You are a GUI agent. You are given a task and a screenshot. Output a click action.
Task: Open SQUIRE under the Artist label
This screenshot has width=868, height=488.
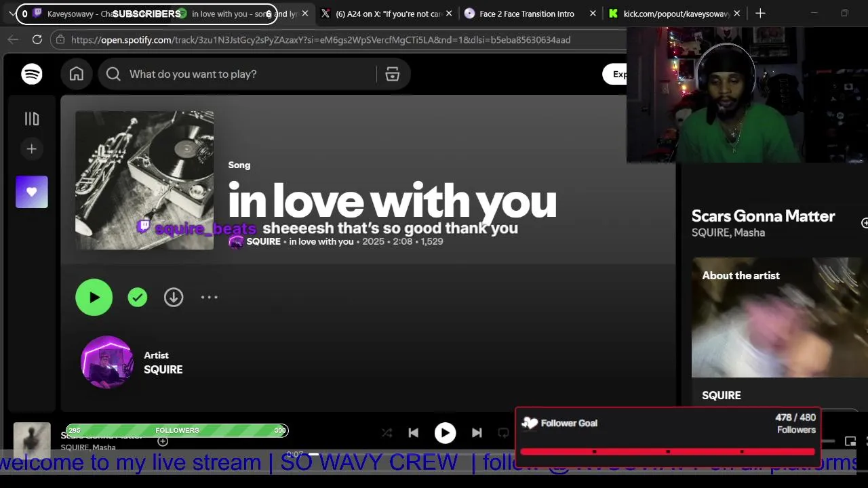(x=163, y=369)
